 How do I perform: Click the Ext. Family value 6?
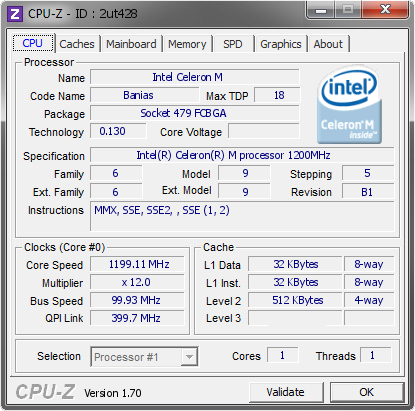click(x=116, y=192)
